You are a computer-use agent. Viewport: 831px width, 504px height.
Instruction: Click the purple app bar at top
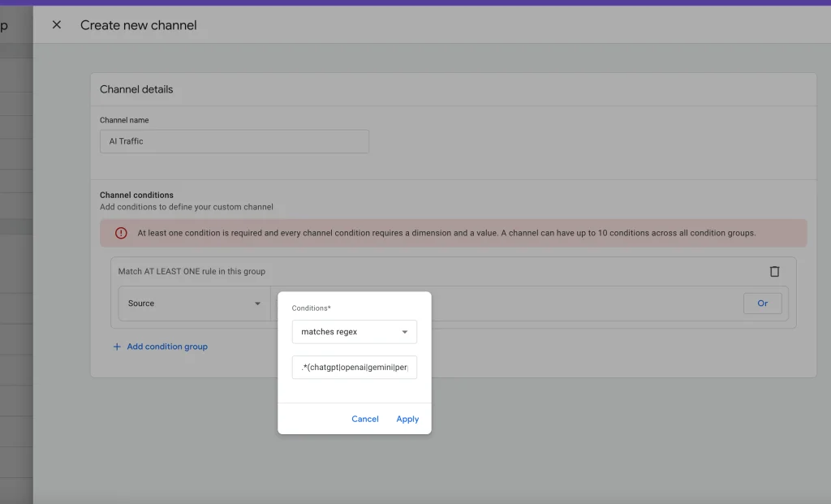(415, 4)
